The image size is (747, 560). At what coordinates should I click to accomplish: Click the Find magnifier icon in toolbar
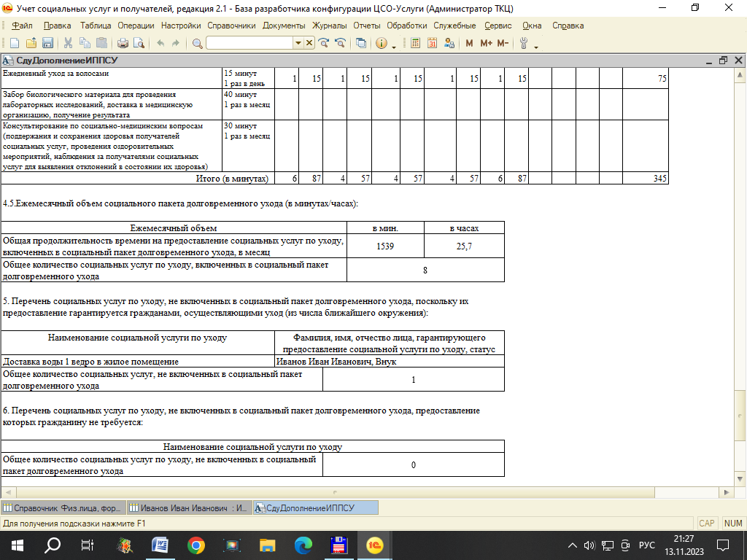pos(197,43)
